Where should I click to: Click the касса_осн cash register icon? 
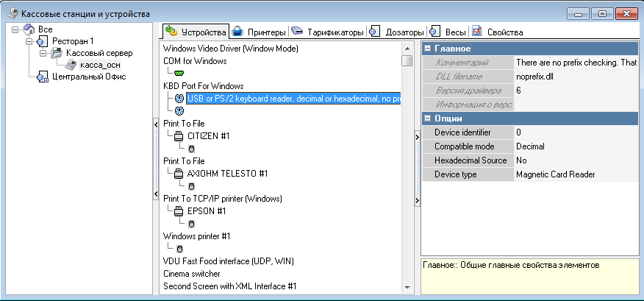click(x=71, y=65)
